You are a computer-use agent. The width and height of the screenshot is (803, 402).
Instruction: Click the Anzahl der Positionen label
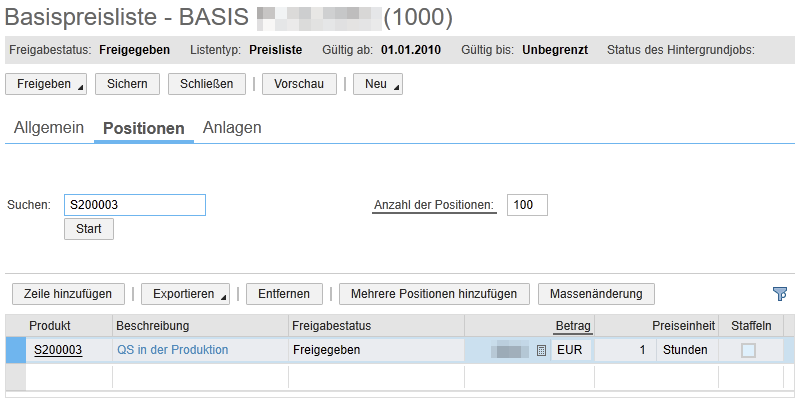click(x=434, y=205)
